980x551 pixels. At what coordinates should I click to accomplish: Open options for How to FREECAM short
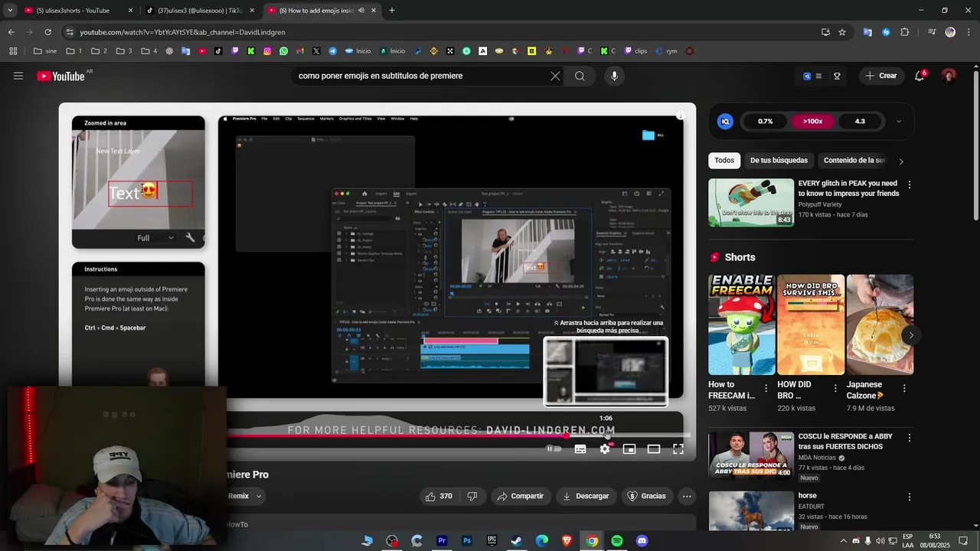point(767,389)
